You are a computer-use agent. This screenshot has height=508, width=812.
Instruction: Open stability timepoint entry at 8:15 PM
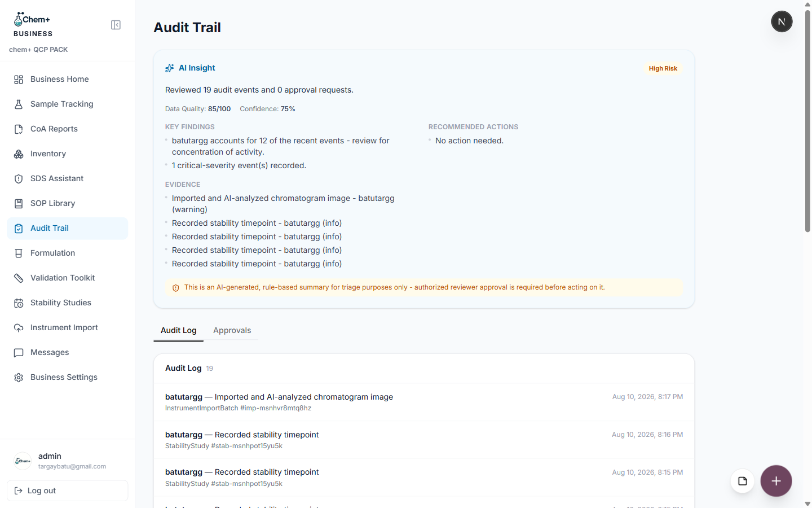[424, 478]
